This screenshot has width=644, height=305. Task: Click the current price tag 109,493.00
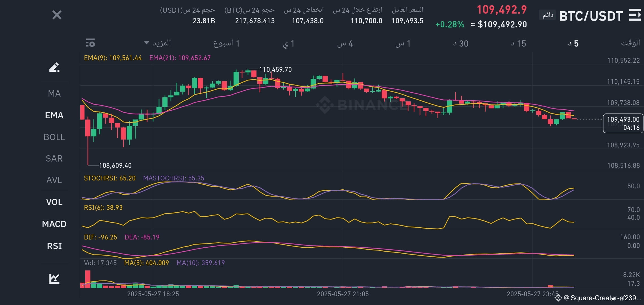623,123
